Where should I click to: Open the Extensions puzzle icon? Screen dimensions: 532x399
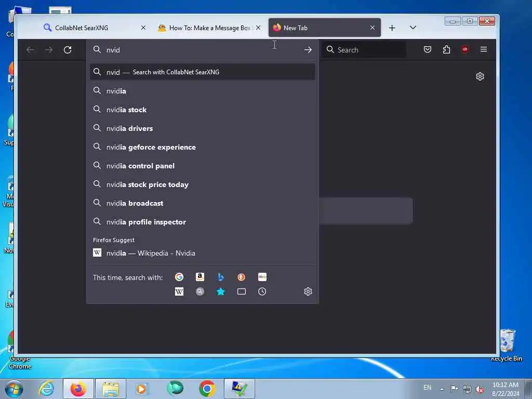pos(446,49)
